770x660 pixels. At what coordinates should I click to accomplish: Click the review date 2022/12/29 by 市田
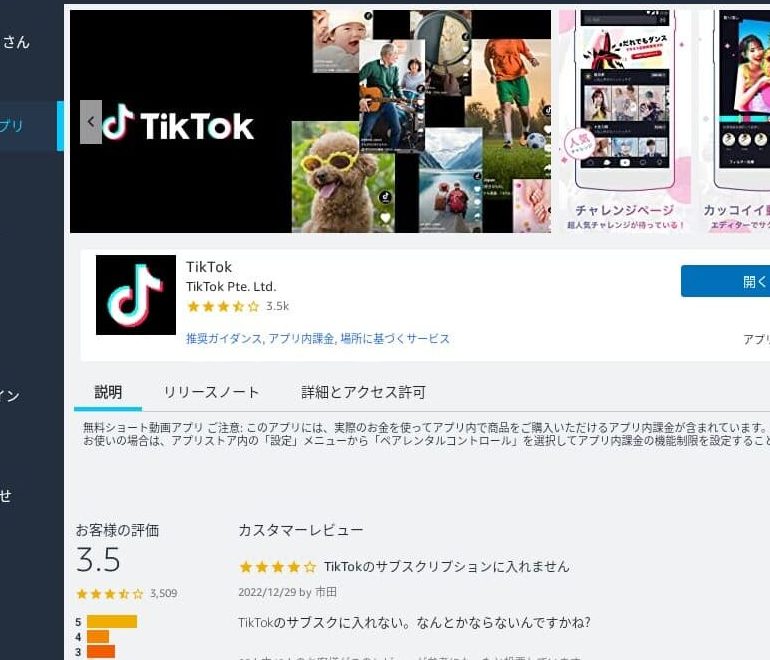[x=287, y=592]
